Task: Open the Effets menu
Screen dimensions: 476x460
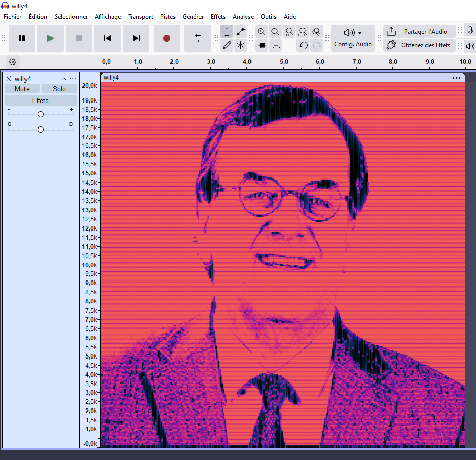Action: coord(218,17)
